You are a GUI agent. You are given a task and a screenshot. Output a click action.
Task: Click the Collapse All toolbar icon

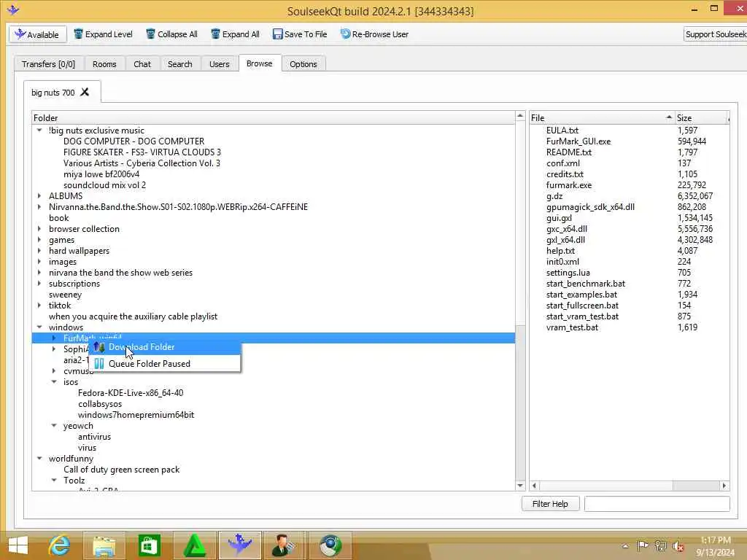[x=150, y=34]
